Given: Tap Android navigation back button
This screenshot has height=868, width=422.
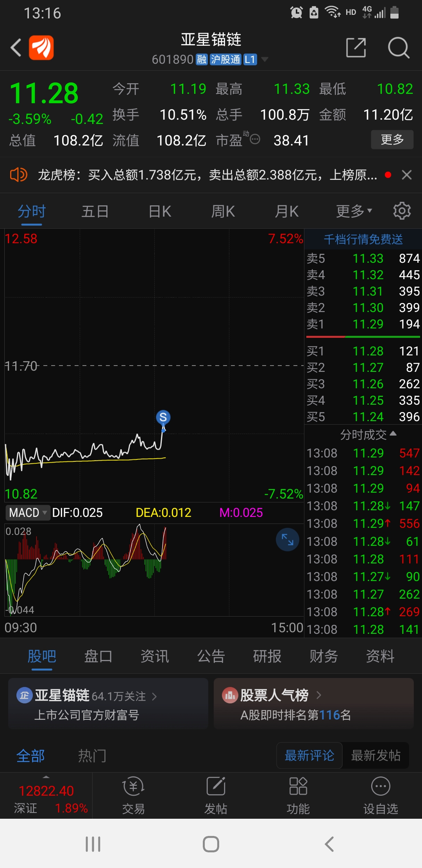Looking at the screenshot, I should (329, 844).
